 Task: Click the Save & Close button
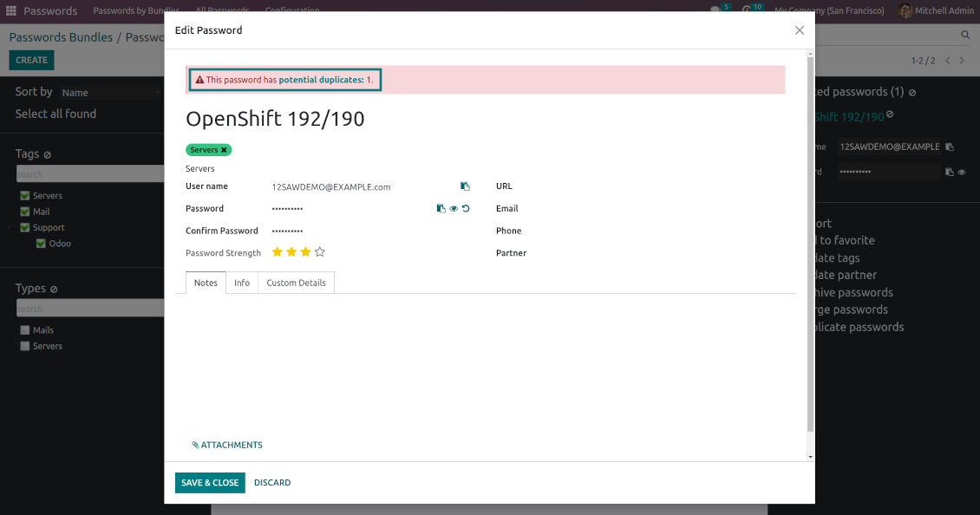click(210, 483)
